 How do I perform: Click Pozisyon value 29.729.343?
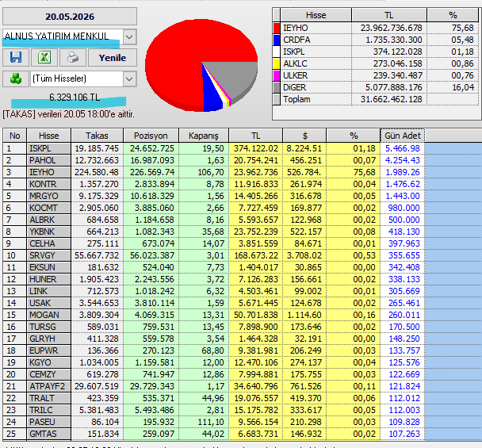point(151,386)
